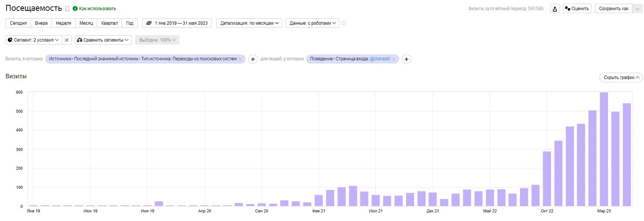Remove the search engines source filter
644x221 pixels.
241,59
